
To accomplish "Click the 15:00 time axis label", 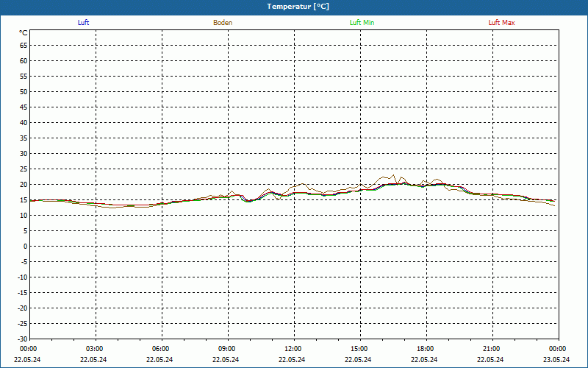I will pos(359,349).
